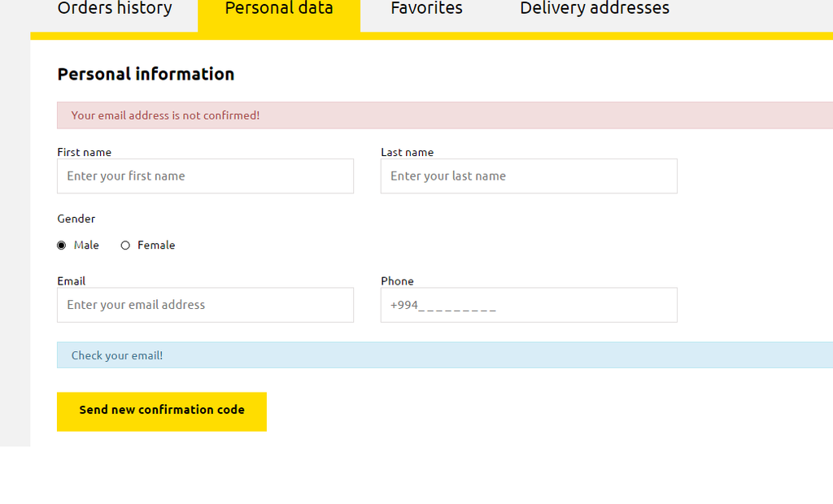
Task: Focus the first name input field
Action: pyautogui.click(x=205, y=176)
